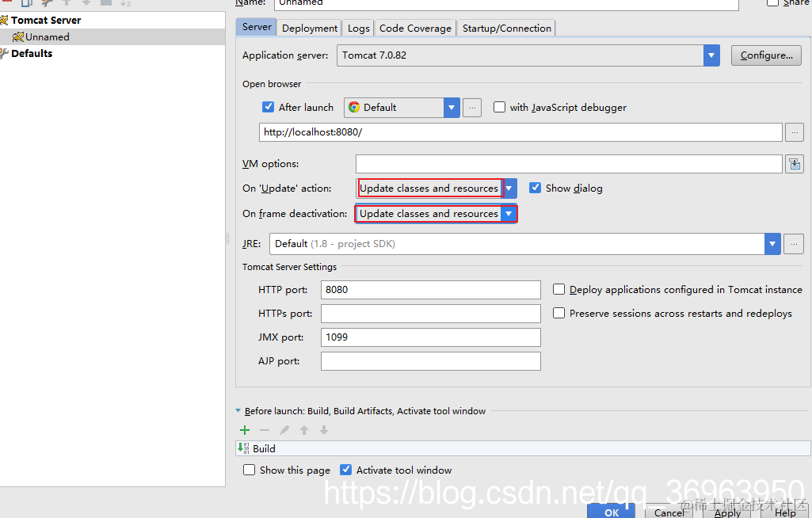Screen dimensions: 812x518
Task: Remove the selected before-launch task with the minus icon
Action: tap(265, 430)
